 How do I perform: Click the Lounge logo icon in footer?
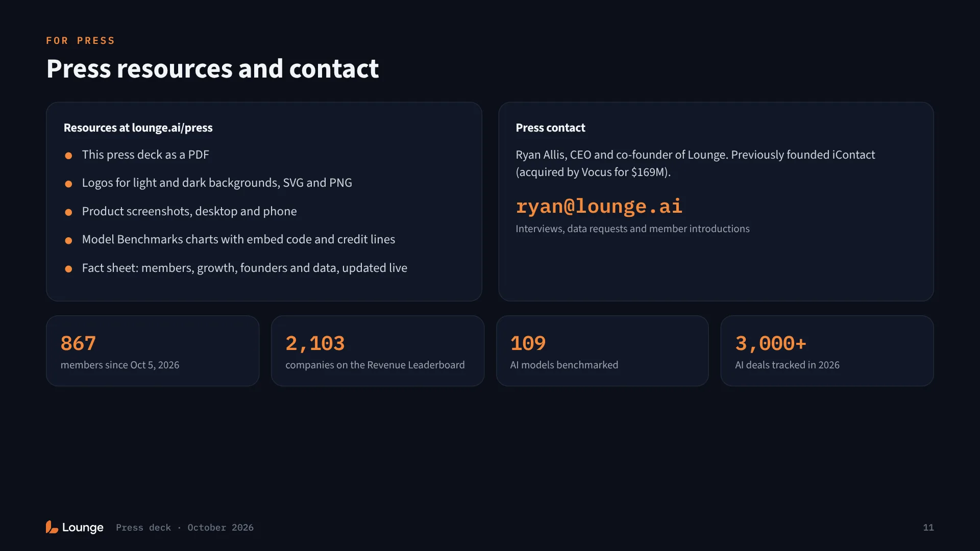(52, 527)
